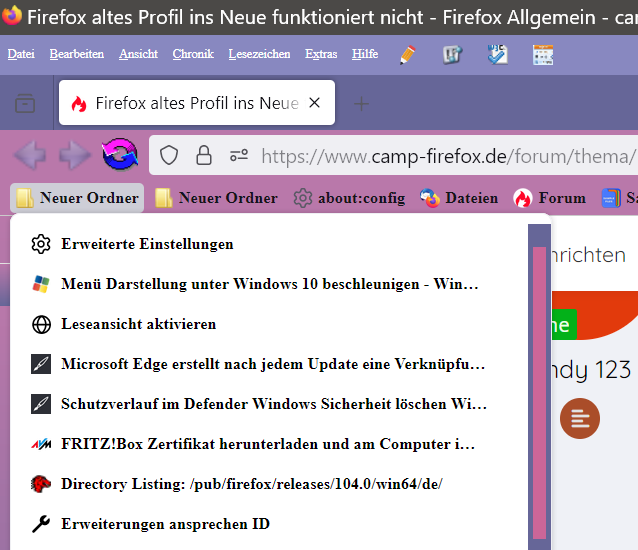Click the gear icon of Erweiterte Einstellungen
Viewport: 638px width, 550px height.
41,244
